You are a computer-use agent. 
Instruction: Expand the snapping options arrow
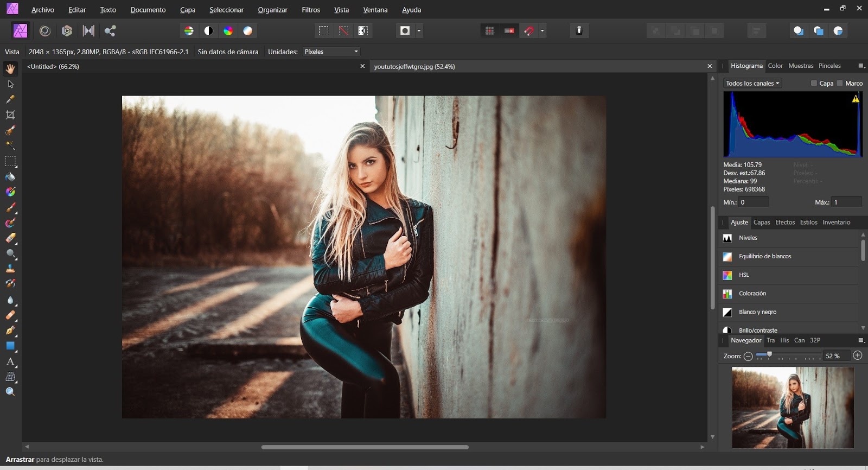[x=542, y=31]
